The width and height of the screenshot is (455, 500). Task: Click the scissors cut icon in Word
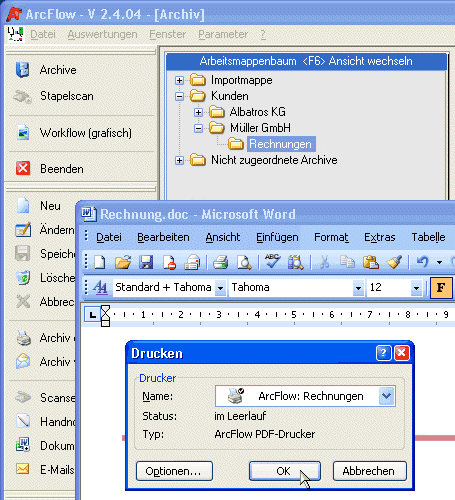(324, 262)
